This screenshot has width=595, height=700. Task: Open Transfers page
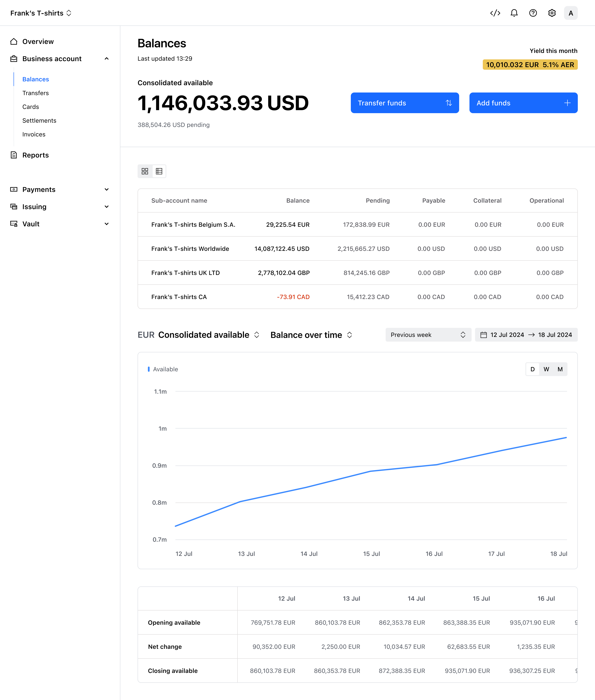coord(35,93)
